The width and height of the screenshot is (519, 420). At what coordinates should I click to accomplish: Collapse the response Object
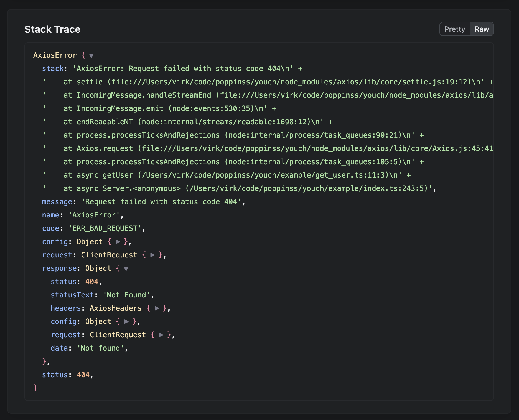pyautogui.click(x=126, y=269)
